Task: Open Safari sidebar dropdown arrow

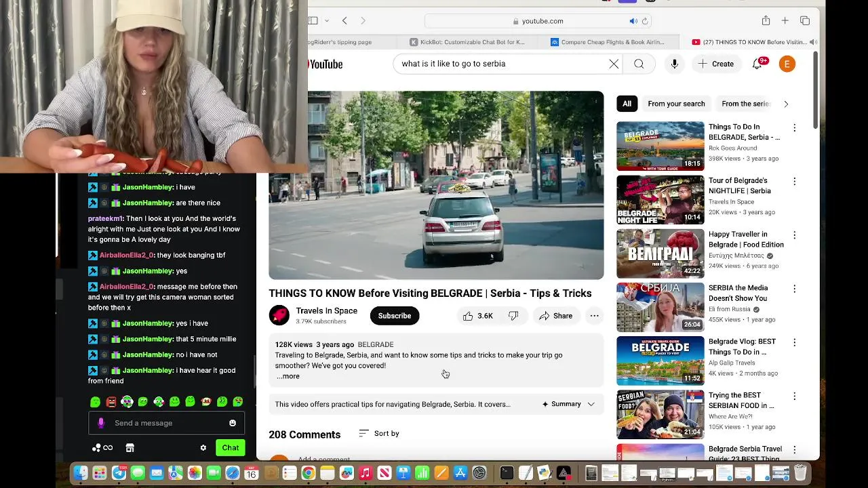Action: [327, 21]
